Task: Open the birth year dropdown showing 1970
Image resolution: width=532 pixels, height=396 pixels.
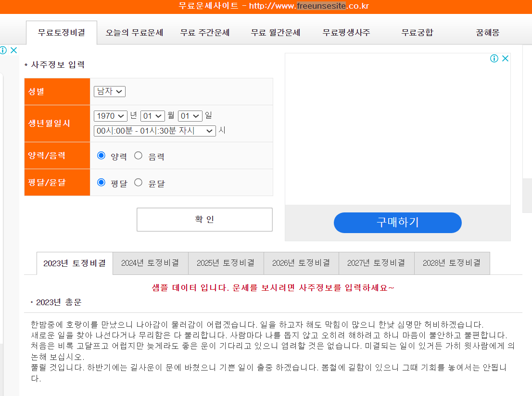Action: click(x=110, y=115)
